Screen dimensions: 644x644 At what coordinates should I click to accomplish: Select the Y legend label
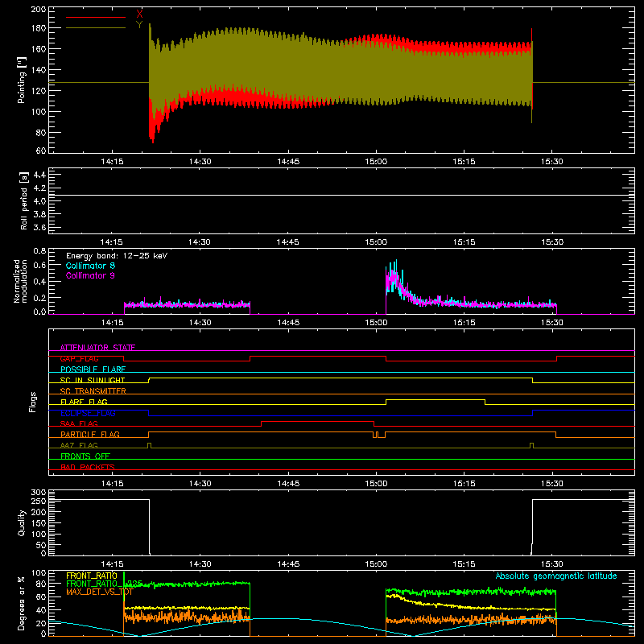pyautogui.click(x=139, y=25)
